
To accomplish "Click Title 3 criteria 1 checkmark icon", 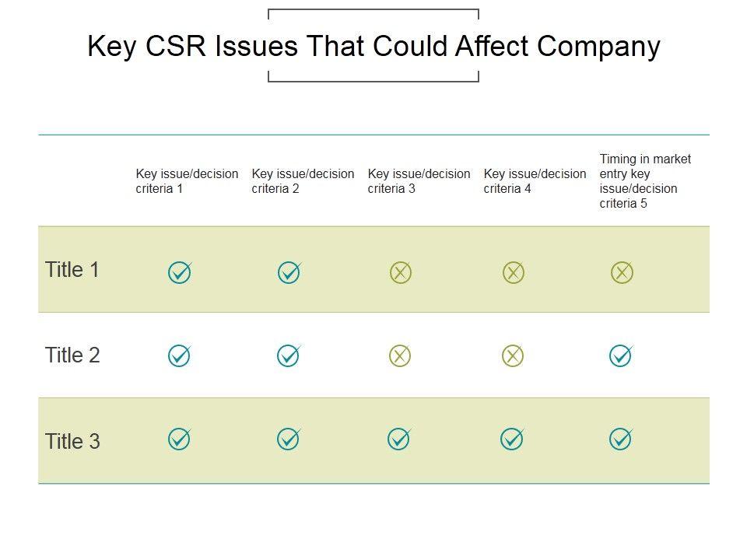I will 179,439.
